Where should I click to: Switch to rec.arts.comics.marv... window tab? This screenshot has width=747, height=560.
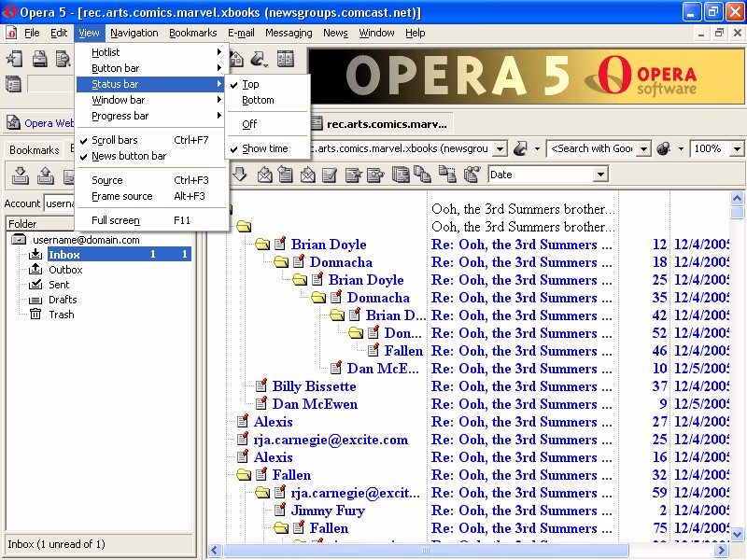(x=380, y=124)
